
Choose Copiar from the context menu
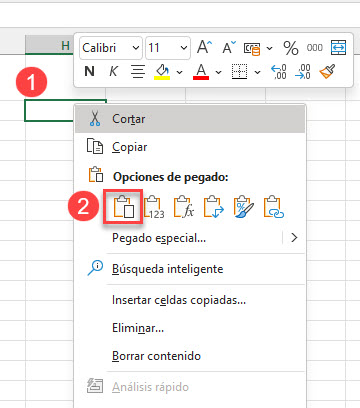tap(190, 147)
